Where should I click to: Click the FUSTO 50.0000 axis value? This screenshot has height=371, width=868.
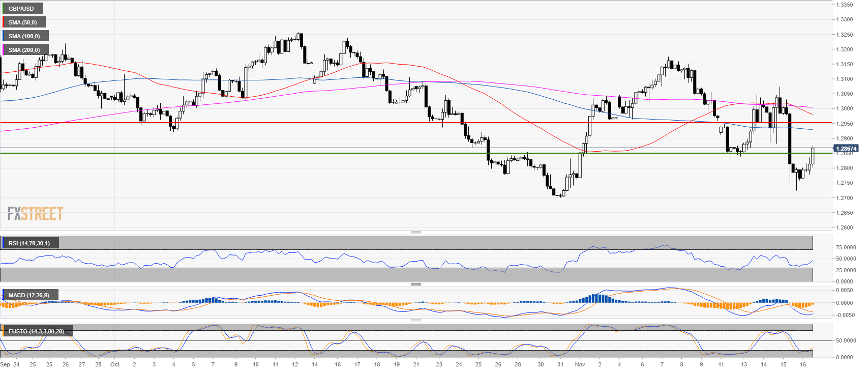[x=846, y=340]
